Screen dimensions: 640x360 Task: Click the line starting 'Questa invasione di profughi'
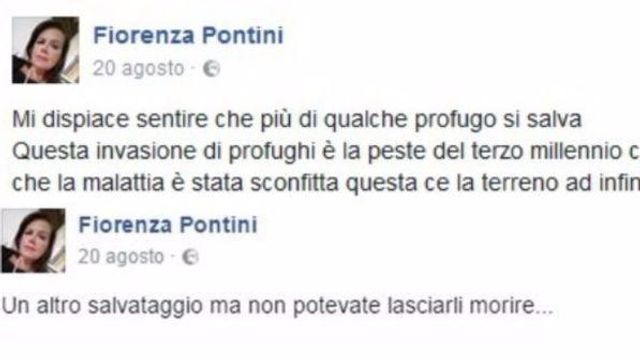coord(326,151)
